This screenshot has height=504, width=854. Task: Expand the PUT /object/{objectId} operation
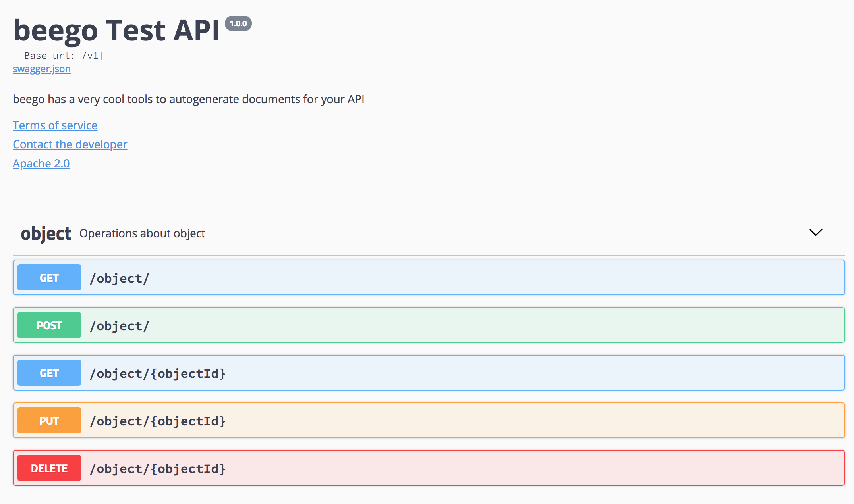[429, 420]
